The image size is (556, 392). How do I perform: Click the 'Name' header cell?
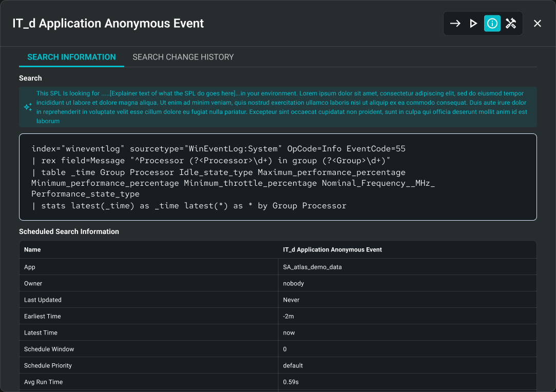coord(32,249)
